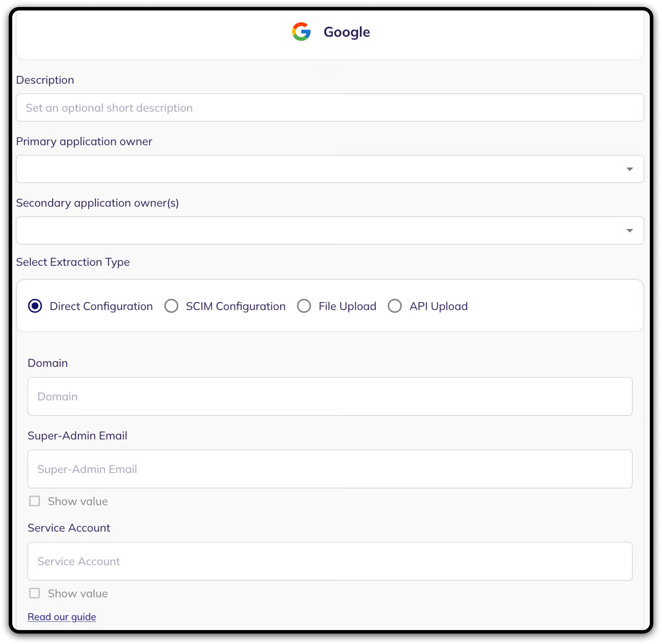Click inside Primary application owner field

(x=318, y=169)
